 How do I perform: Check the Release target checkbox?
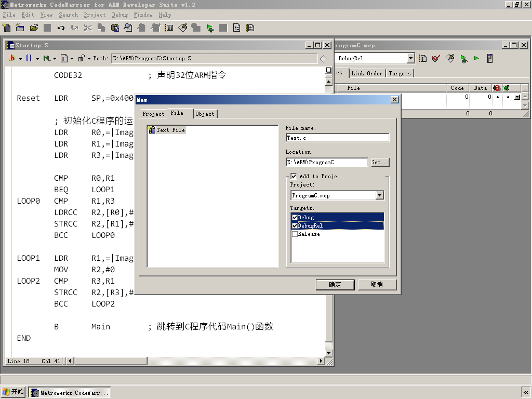(295, 234)
